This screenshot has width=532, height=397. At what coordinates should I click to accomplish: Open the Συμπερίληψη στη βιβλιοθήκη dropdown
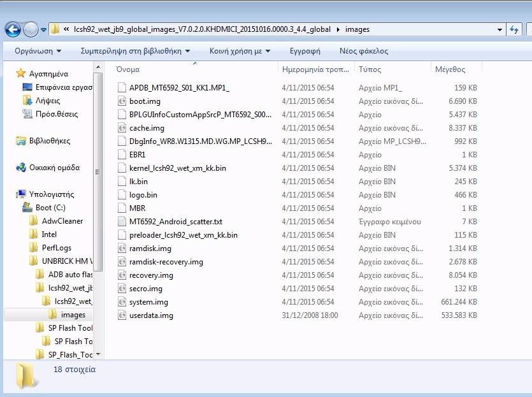click(x=135, y=51)
